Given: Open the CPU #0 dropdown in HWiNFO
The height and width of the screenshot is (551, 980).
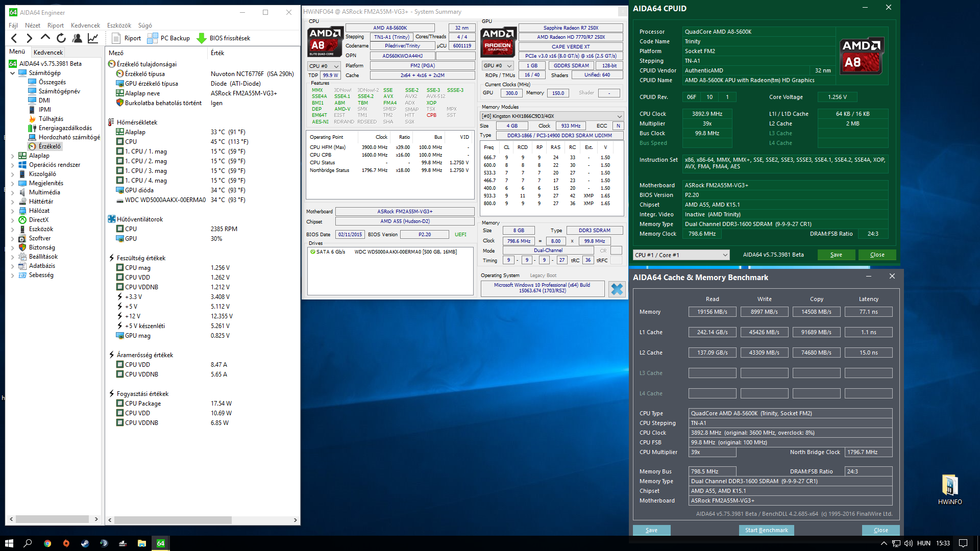Looking at the screenshot, I should [x=324, y=66].
